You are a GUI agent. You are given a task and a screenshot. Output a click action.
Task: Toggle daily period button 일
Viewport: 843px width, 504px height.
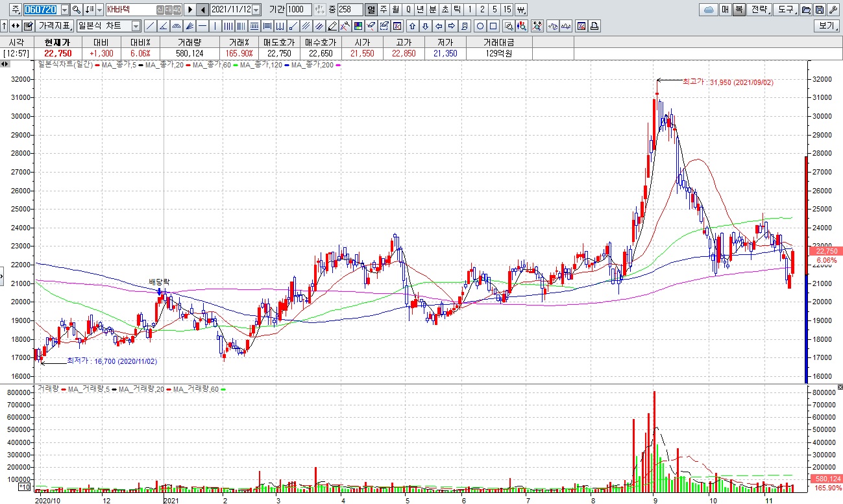tap(370, 10)
